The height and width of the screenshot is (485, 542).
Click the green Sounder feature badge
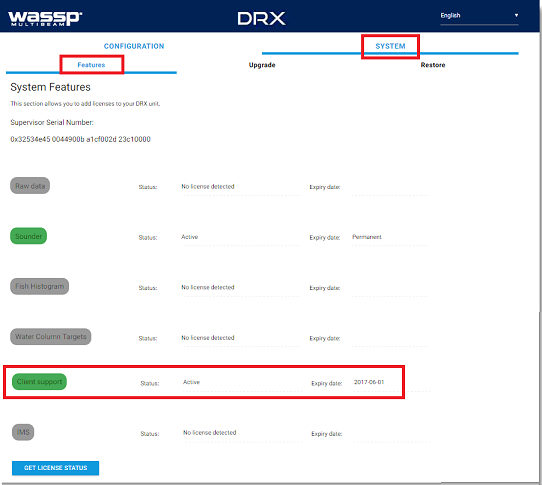point(28,236)
